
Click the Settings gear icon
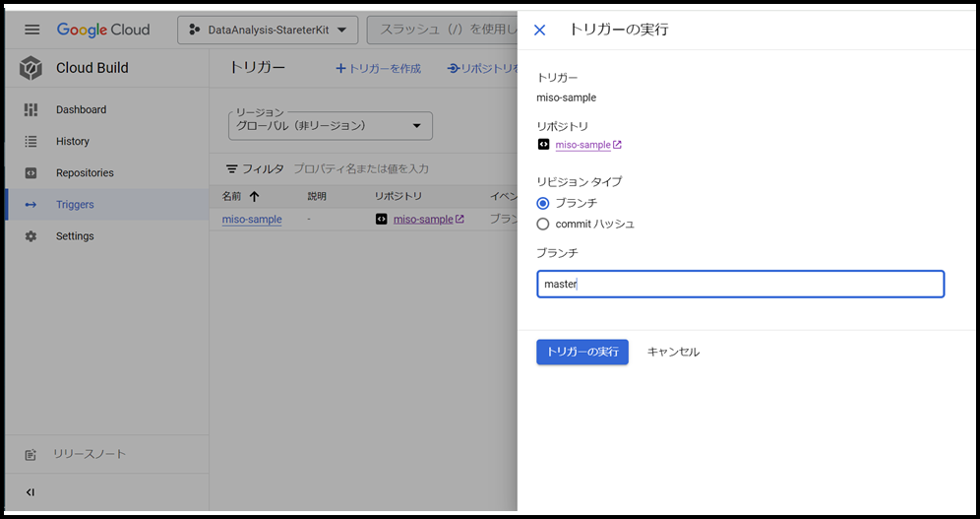pyautogui.click(x=31, y=236)
